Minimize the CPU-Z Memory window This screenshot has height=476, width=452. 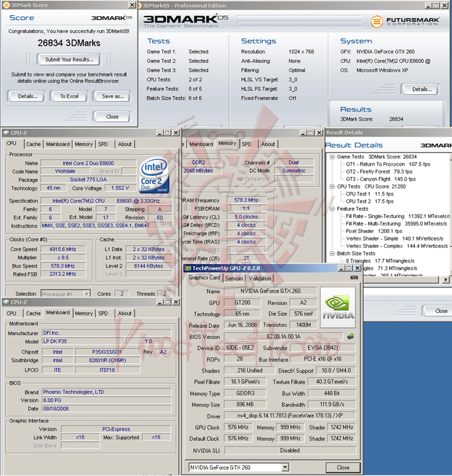pos(303,133)
